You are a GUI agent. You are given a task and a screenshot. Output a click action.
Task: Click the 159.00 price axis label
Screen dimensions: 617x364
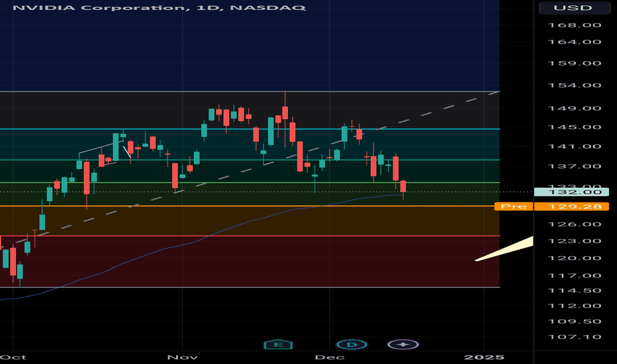[575, 64]
